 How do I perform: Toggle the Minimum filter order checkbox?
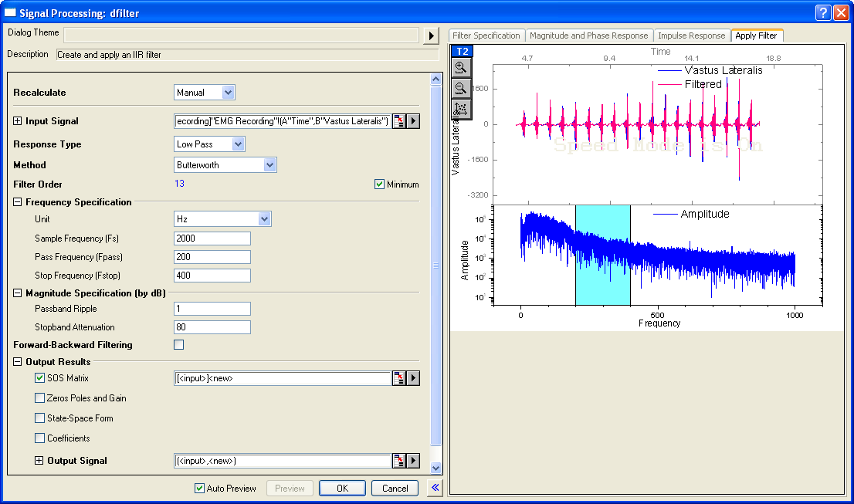tap(380, 184)
